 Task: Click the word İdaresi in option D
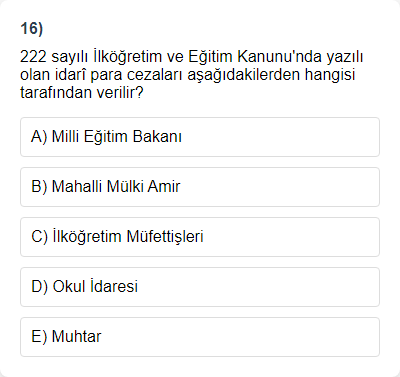[114, 286]
